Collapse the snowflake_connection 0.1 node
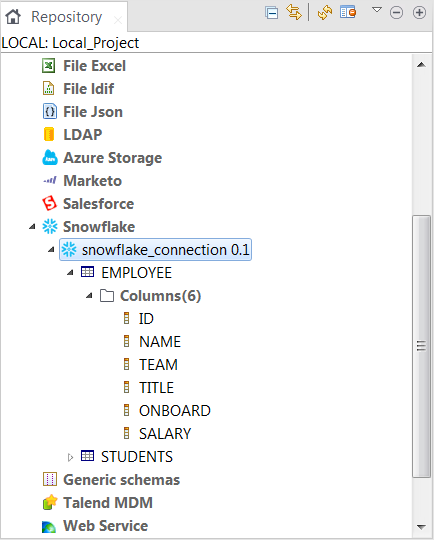Viewport: 434px width, 540px height. click(51, 249)
